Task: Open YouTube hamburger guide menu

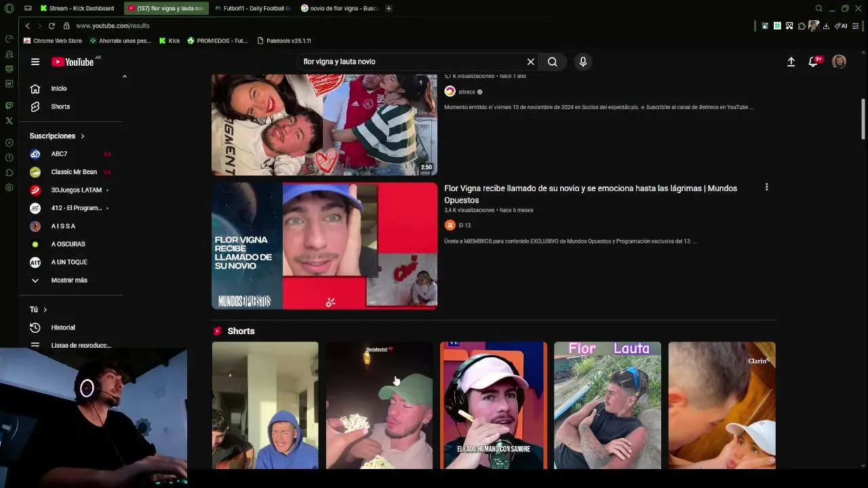Action: (35, 62)
